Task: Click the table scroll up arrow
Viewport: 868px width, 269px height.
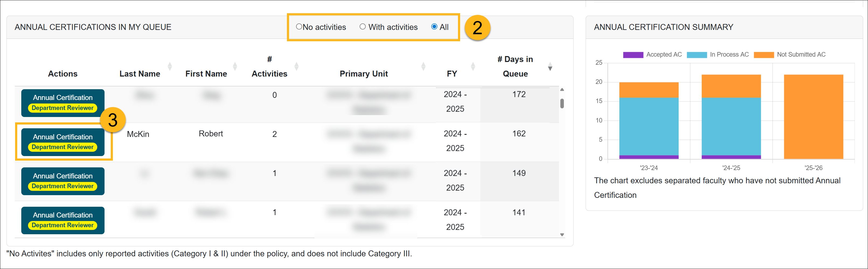Action: pos(562,90)
